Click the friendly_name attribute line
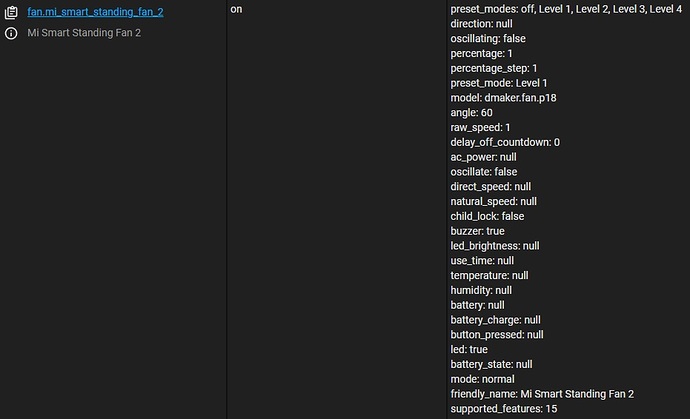 [x=542, y=394]
